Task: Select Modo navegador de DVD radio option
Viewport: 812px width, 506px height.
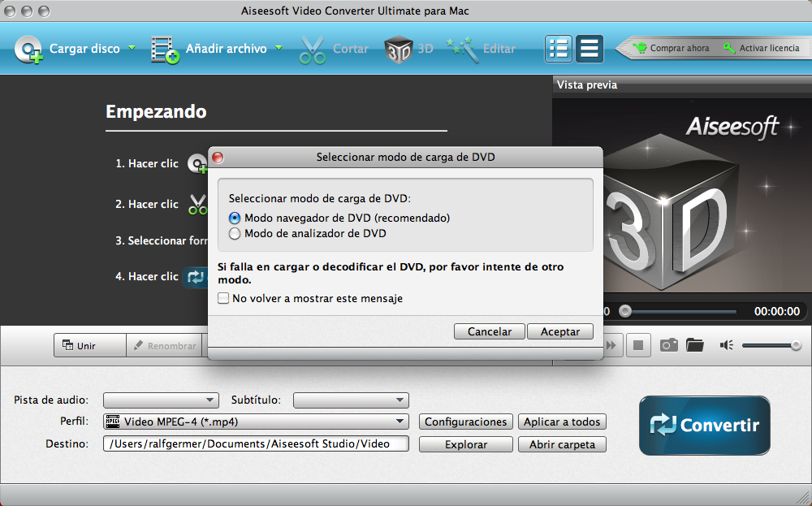Action: click(x=235, y=218)
